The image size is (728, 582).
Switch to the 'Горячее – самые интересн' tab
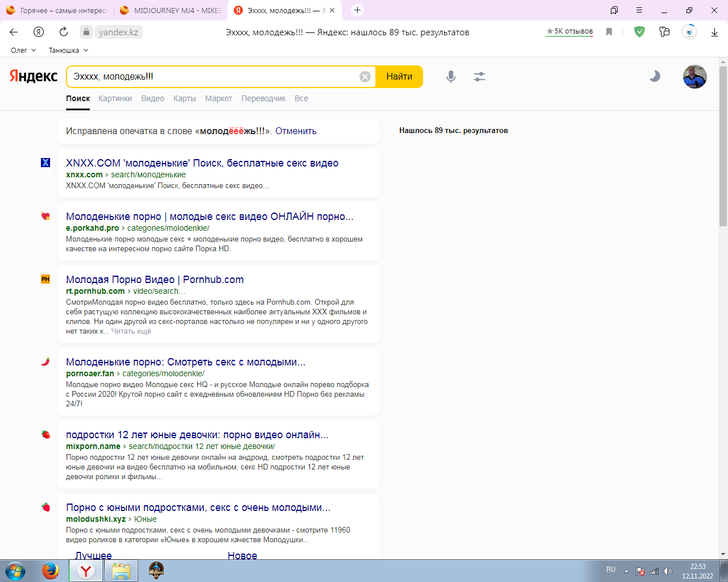[57, 10]
